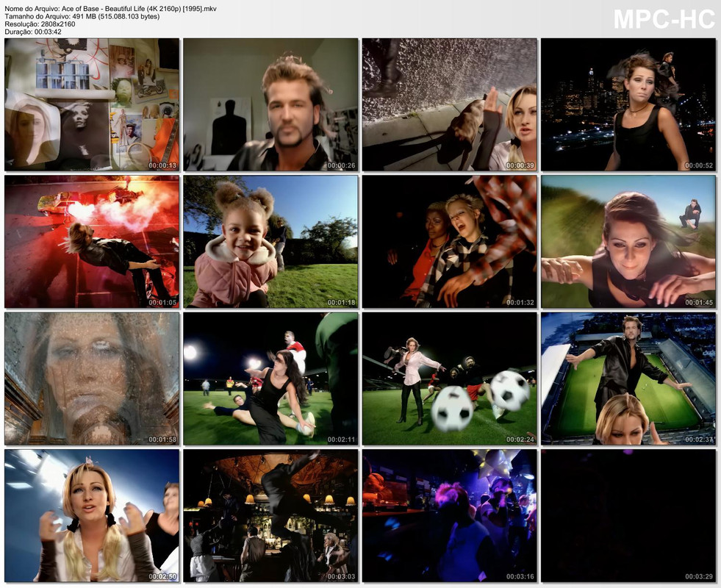Click the 'Duração: 00:03:42' text
Screen dimensions: 721x588
click(x=33, y=32)
